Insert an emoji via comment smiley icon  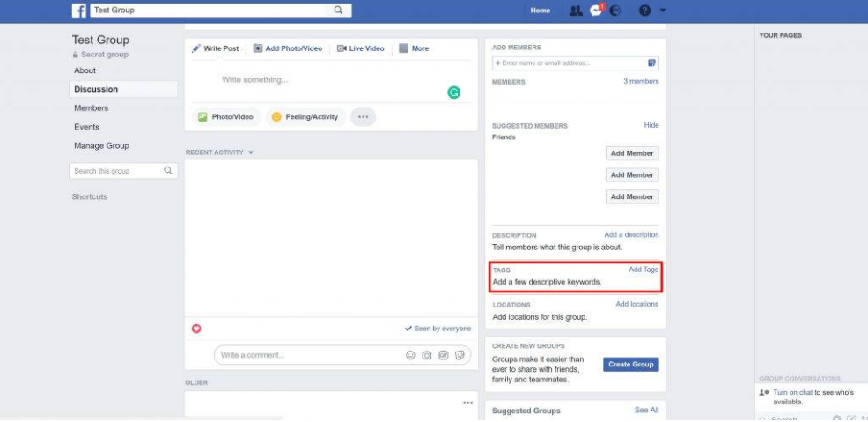click(x=410, y=356)
